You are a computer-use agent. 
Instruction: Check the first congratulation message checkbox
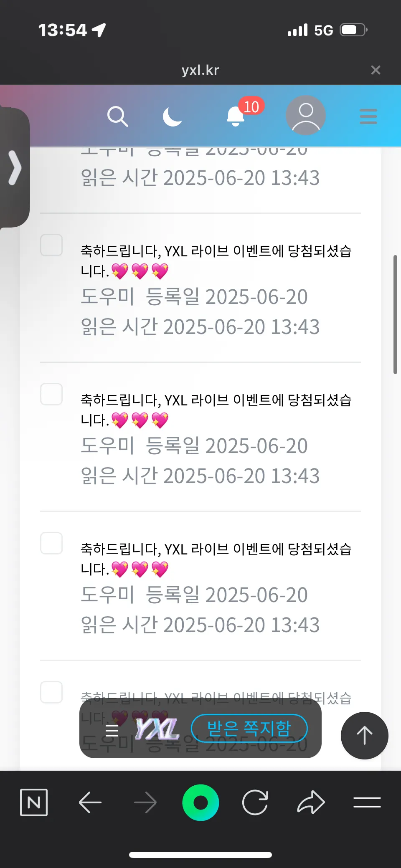(51, 245)
